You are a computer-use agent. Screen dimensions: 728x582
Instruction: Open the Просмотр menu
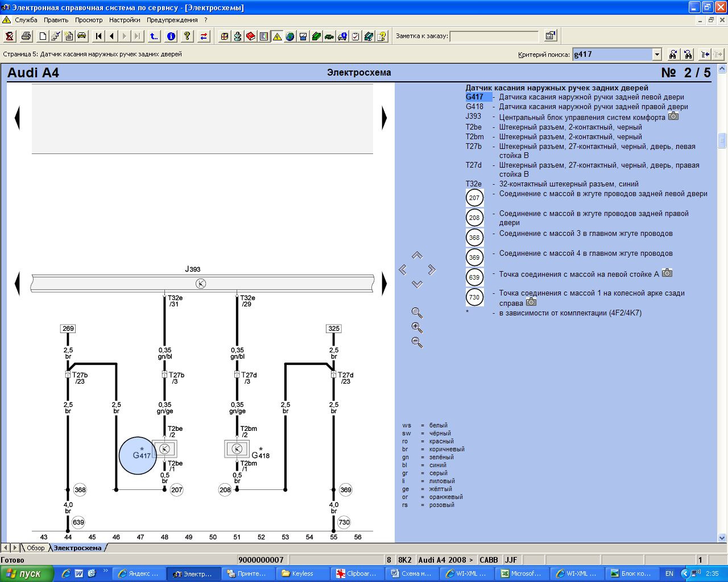coord(89,20)
